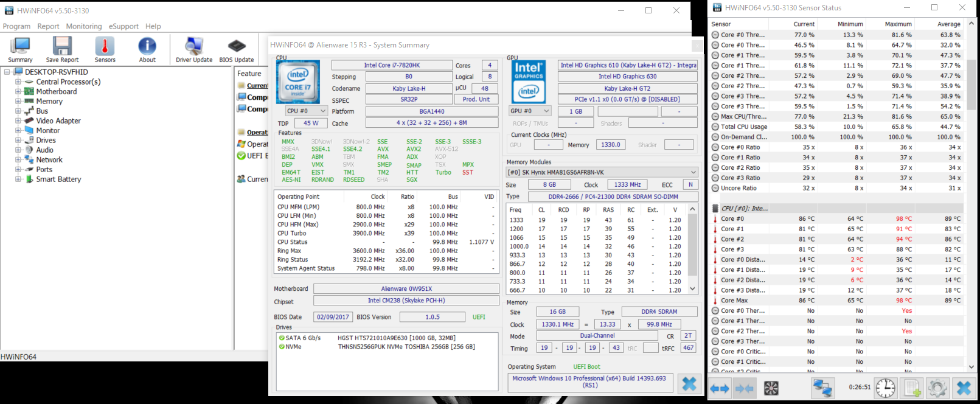
Task: Reset the sensor clock timer icon
Action: click(886, 388)
